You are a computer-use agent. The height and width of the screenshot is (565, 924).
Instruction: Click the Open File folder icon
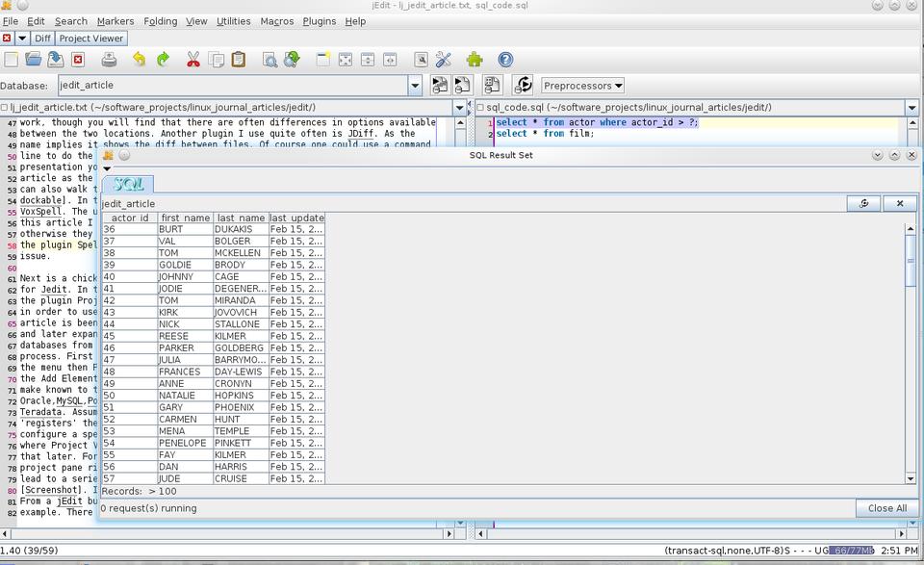pyautogui.click(x=34, y=60)
